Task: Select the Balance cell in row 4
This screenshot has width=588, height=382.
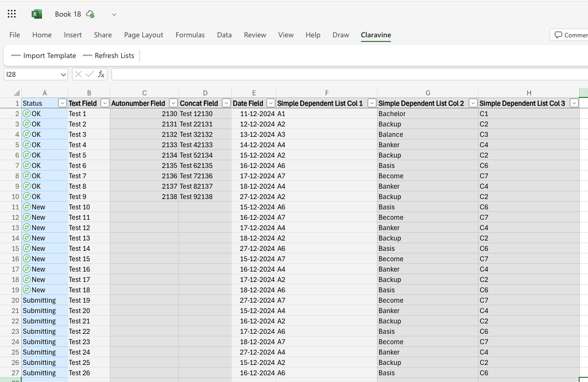Action: [428, 134]
